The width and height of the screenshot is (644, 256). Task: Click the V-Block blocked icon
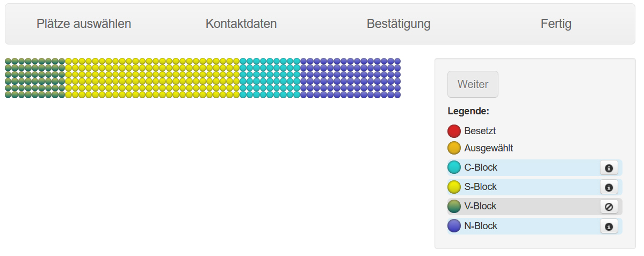(609, 207)
